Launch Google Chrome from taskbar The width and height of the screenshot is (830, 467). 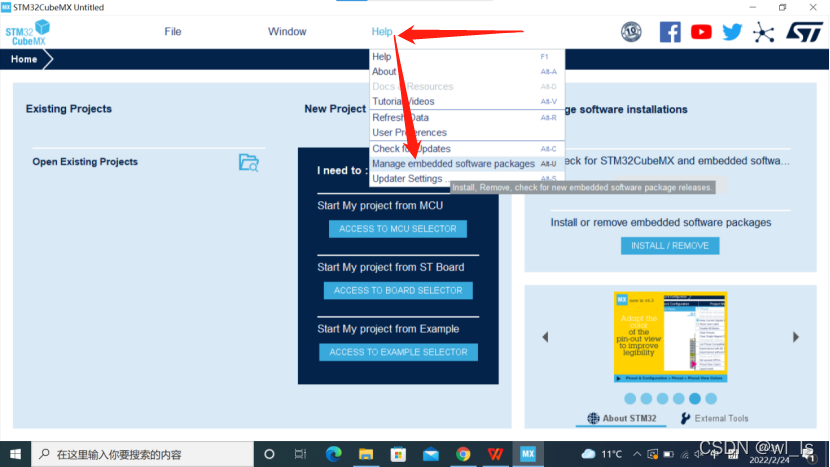tap(463, 454)
